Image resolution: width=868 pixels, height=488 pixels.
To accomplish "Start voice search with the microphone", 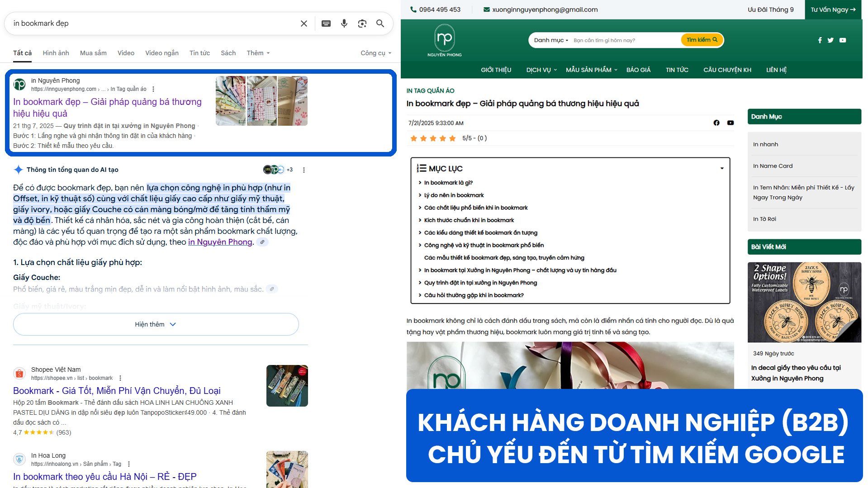I will (x=344, y=24).
